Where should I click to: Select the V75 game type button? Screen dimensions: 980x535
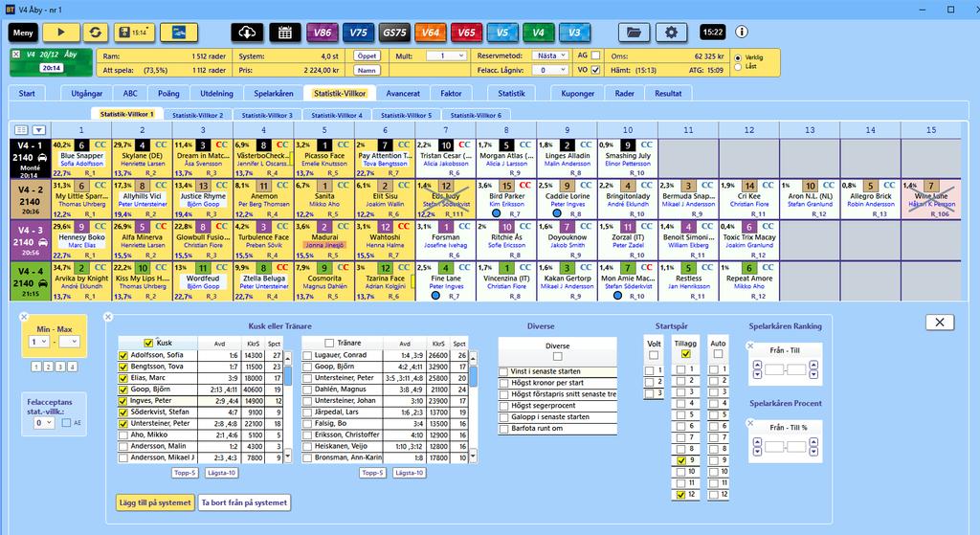[x=358, y=33]
